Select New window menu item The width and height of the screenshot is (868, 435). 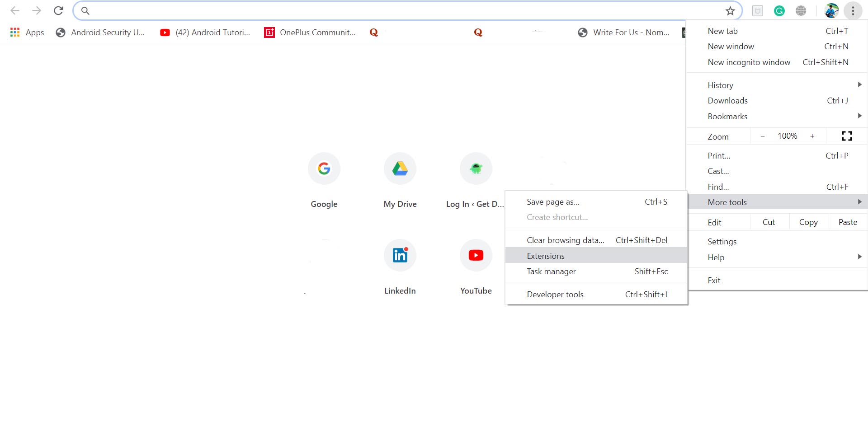pyautogui.click(x=777, y=47)
